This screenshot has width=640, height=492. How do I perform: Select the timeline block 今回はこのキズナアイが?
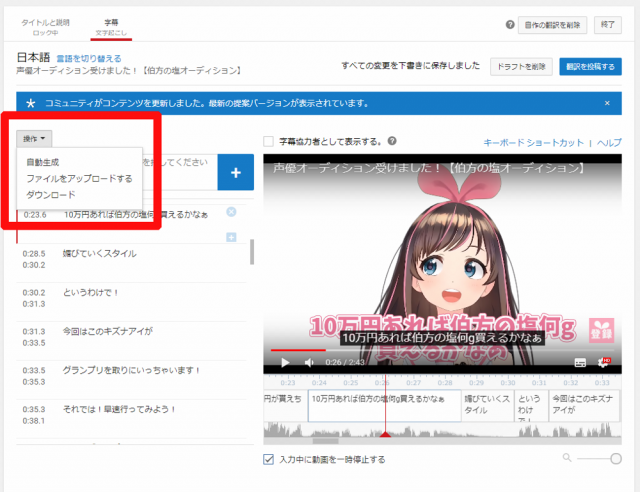tap(584, 406)
